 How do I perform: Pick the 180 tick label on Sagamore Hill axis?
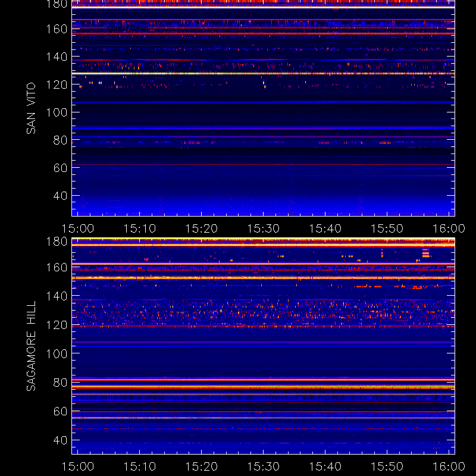coord(57,242)
